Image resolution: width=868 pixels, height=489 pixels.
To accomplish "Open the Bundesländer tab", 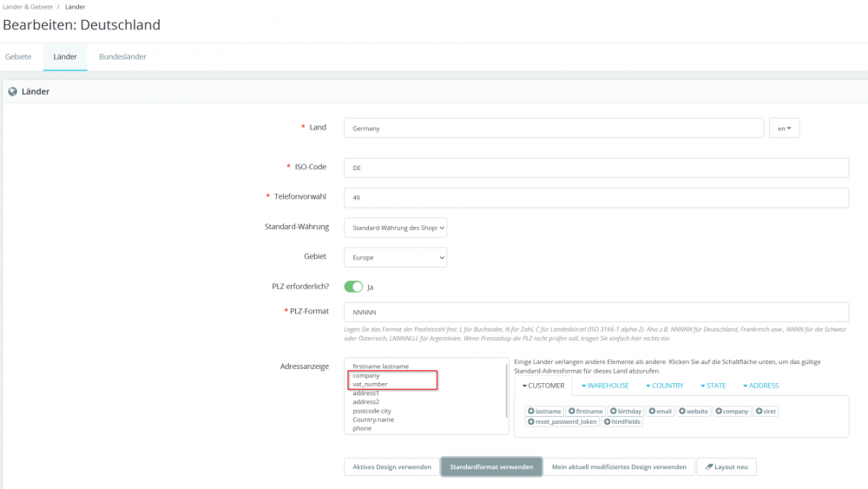I will point(122,56).
